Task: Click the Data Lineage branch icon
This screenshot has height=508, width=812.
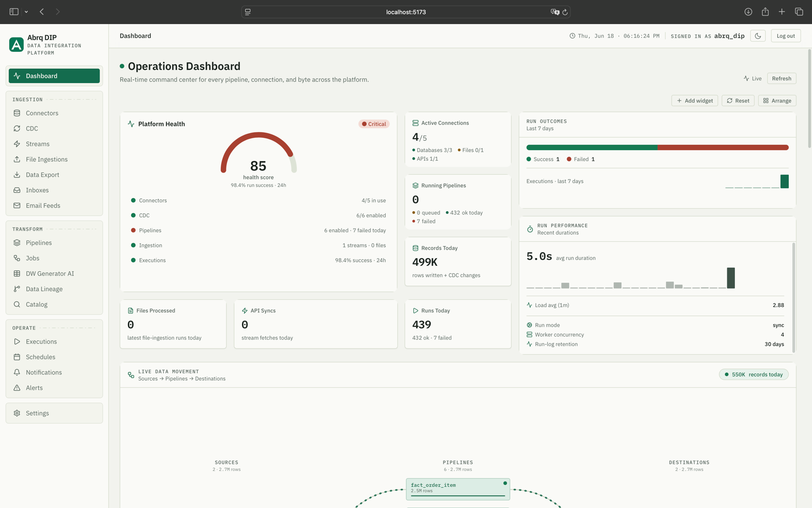Action: point(17,289)
